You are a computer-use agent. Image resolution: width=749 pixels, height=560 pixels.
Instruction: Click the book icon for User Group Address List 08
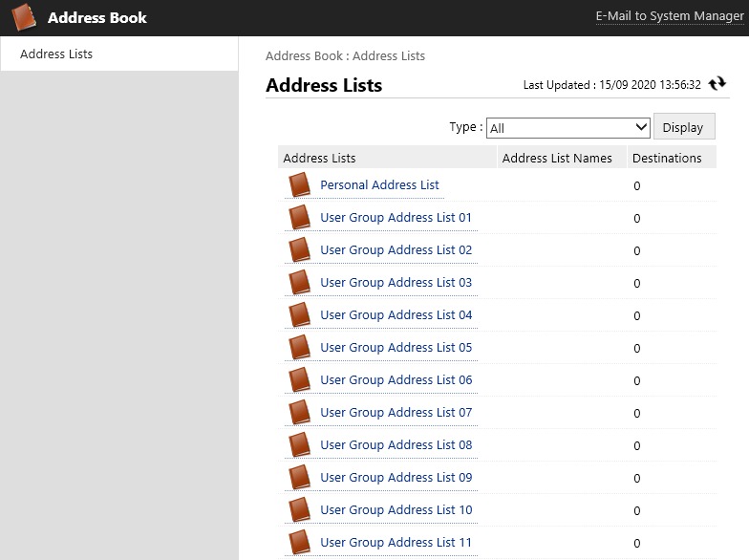[x=300, y=445]
